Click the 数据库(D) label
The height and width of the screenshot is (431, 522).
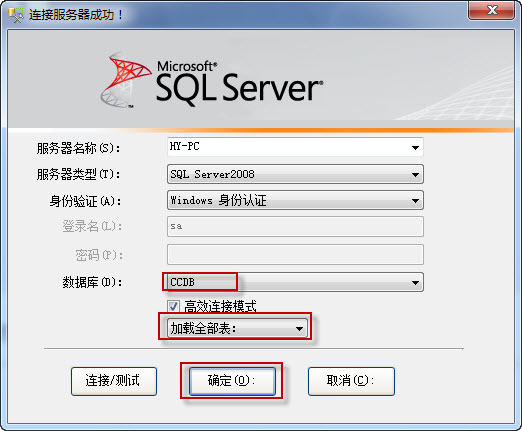point(92,282)
